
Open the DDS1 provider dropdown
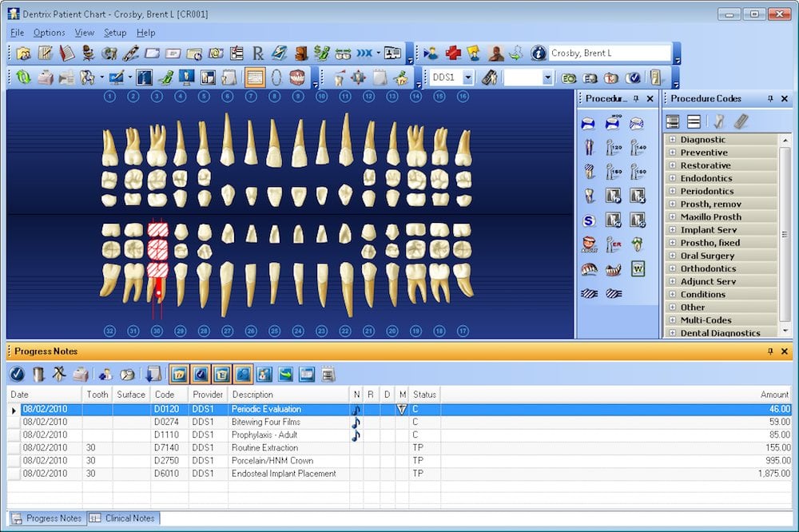[467, 77]
